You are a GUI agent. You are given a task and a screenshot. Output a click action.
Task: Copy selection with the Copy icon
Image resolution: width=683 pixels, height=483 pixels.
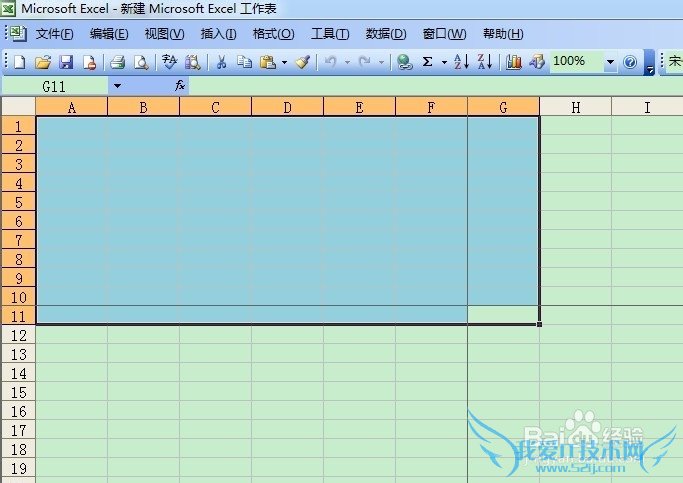click(x=244, y=62)
